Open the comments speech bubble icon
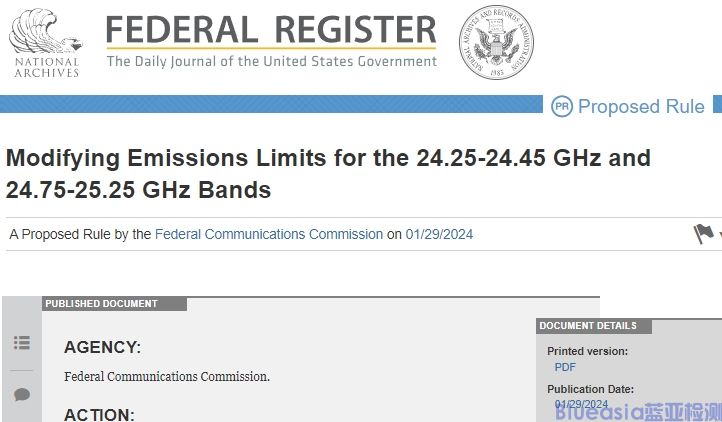 tap(21, 395)
